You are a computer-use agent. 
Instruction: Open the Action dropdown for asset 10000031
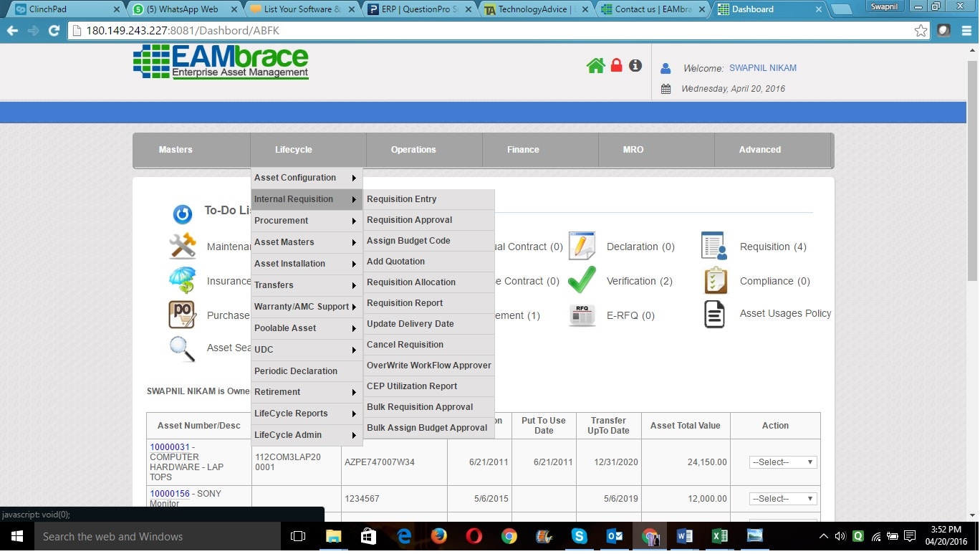tap(782, 462)
